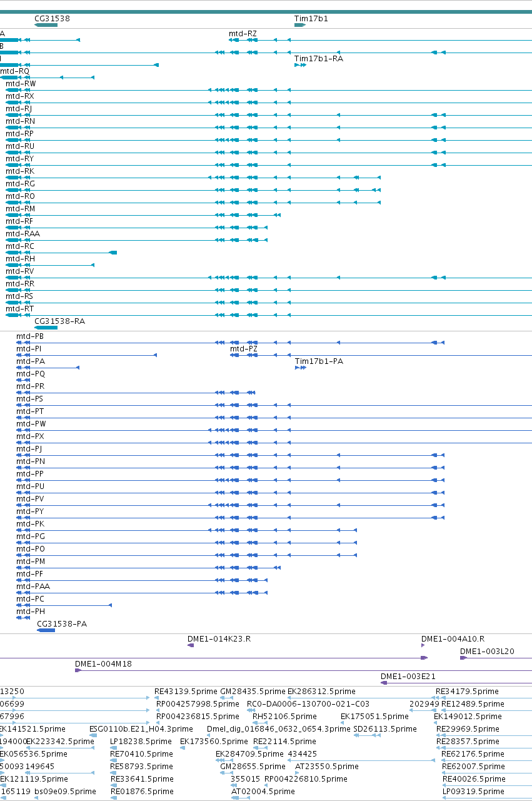Click the mtd-RM transcript label
Image resolution: width=532 pixels, height=801 pixels.
[21, 209]
